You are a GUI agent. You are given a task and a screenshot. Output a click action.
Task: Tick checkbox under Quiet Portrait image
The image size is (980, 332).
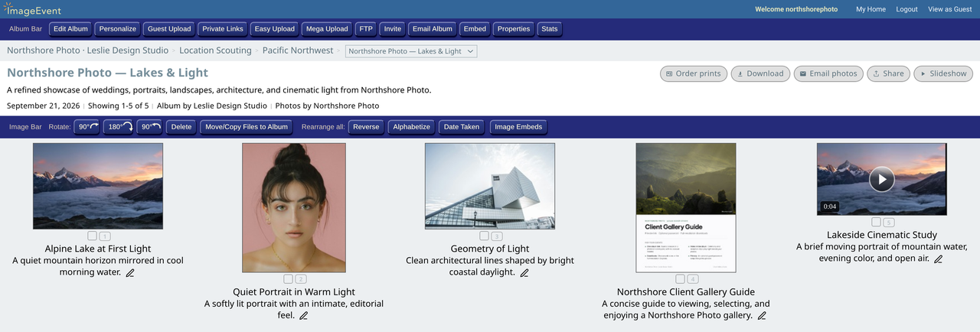[x=289, y=278]
